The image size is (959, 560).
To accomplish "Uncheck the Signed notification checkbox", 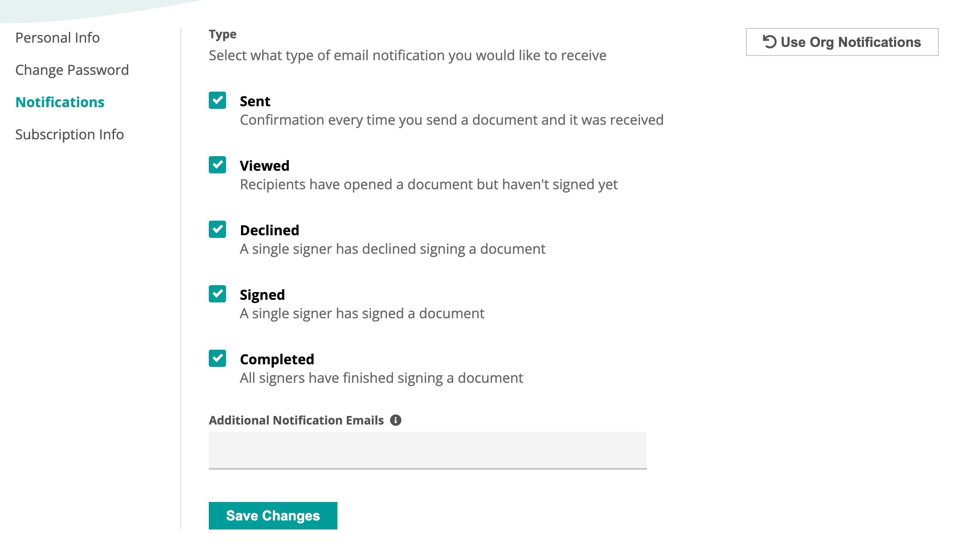I will [x=217, y=294].
